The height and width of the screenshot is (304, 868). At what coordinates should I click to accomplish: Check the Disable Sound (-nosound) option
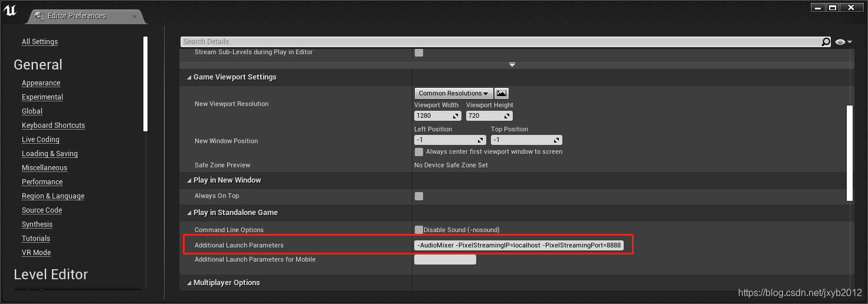(x=419, y=230)
